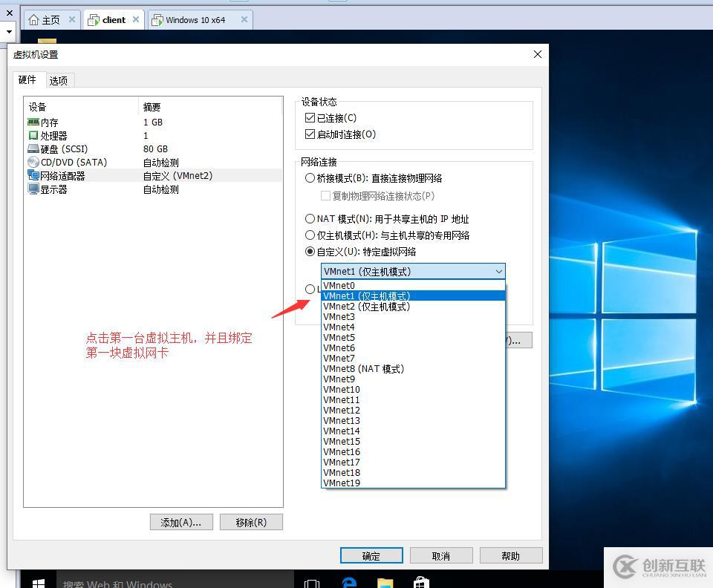Open the 主页 tab icon
The image size is (713, 588).
click(x=35, y=19)
